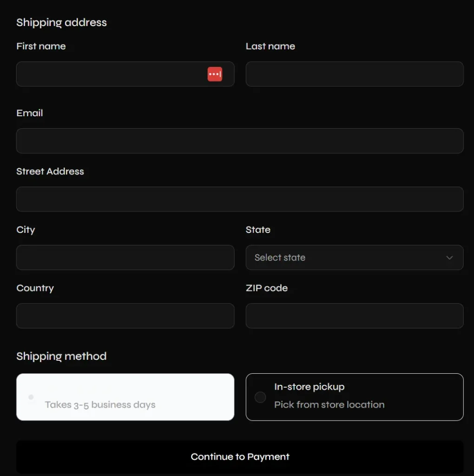The width and height of the screenshot is (474, 476).
Task: Click the Street Address input
Action: 240,199
